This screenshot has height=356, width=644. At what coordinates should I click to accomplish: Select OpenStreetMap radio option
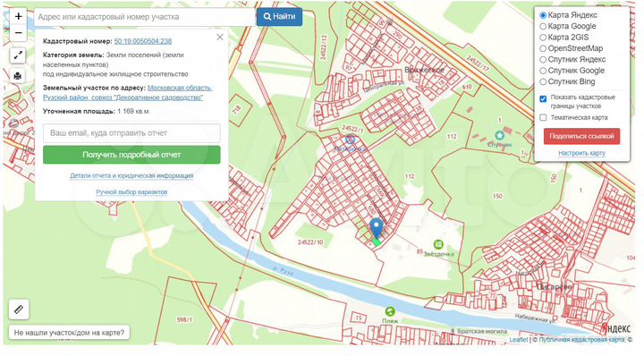[543, 48]
